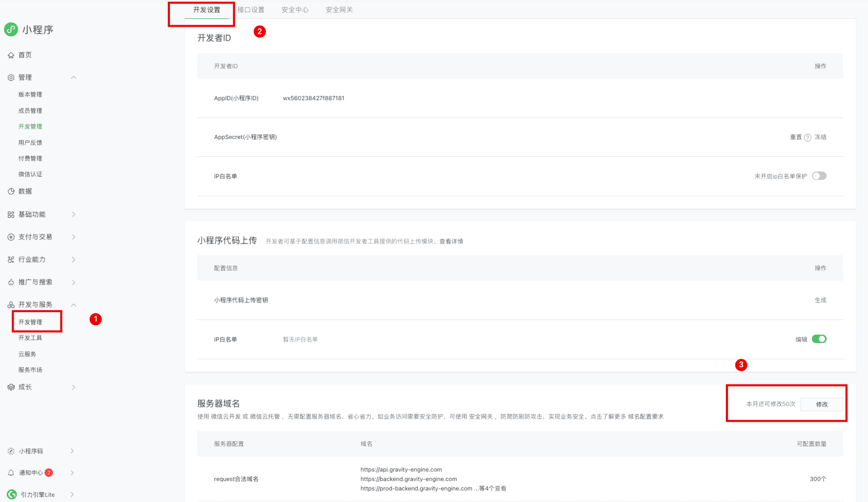The height and width of the screenshot is (502, 868).
Task: Click the 行业能力 icon
Action: point(11,260)
